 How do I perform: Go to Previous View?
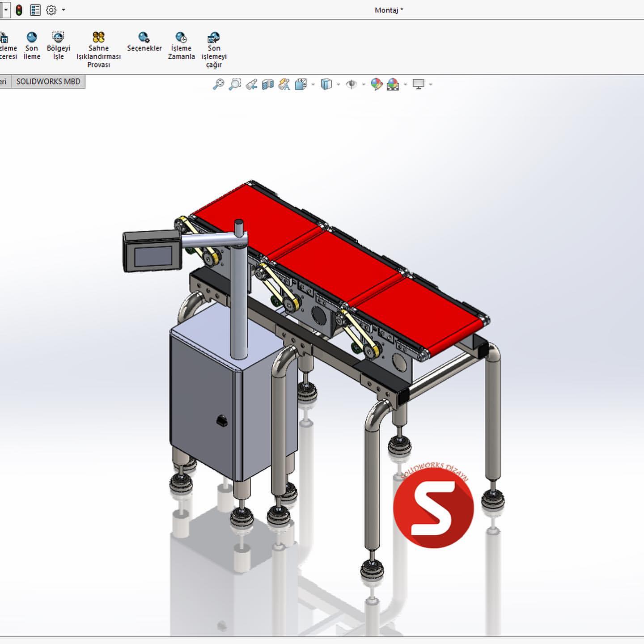252,84
